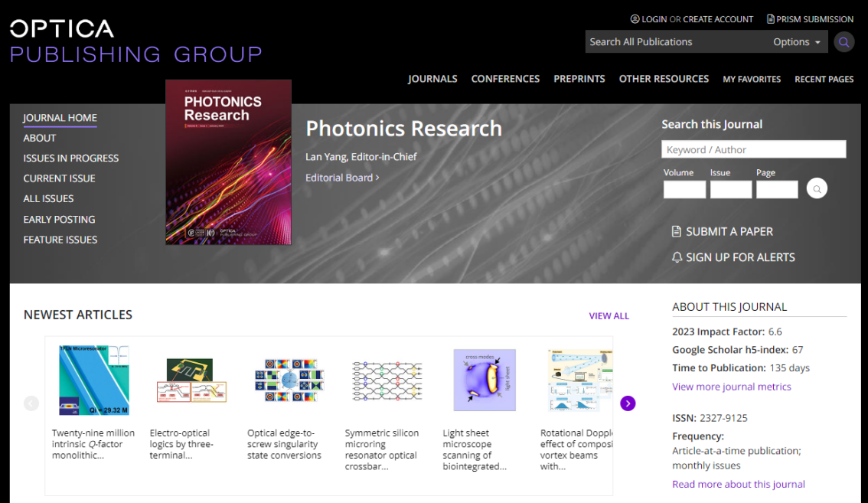Open My Favorites
868x503 pixels.
(752, 79)
